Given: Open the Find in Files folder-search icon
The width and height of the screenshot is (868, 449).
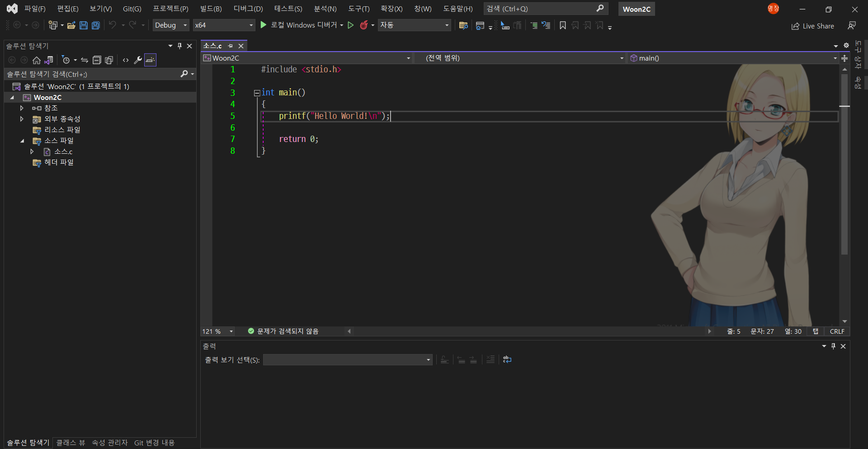Looking at the screenshot, I should (x=463, y=25).
